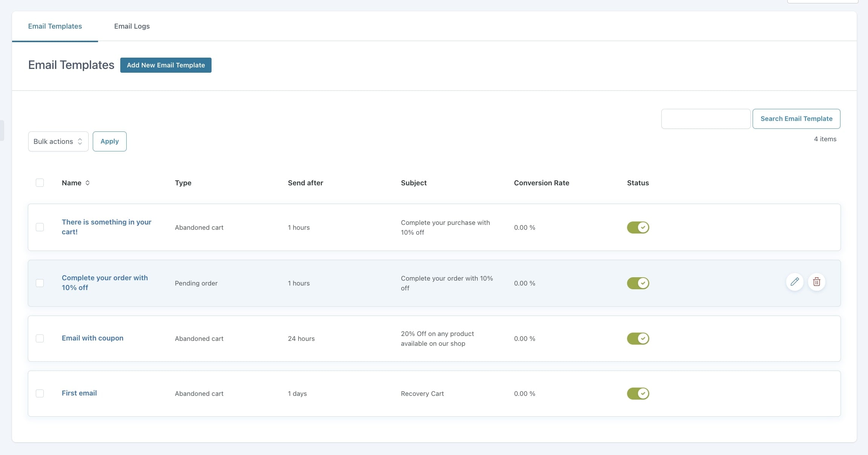868x455 pixels.
Task: Select the checkbox beside 'Email with coupon'
Action: [40, 338]
